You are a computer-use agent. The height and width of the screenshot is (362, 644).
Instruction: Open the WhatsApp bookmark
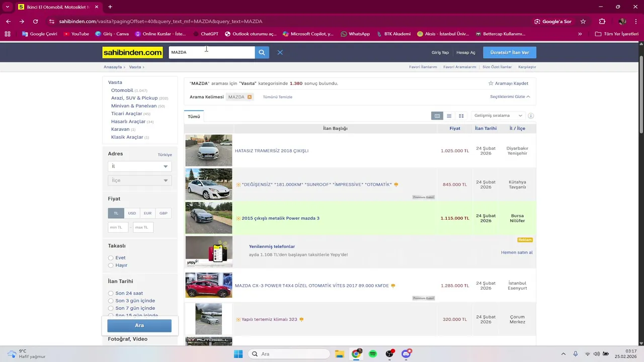point(355,34)
